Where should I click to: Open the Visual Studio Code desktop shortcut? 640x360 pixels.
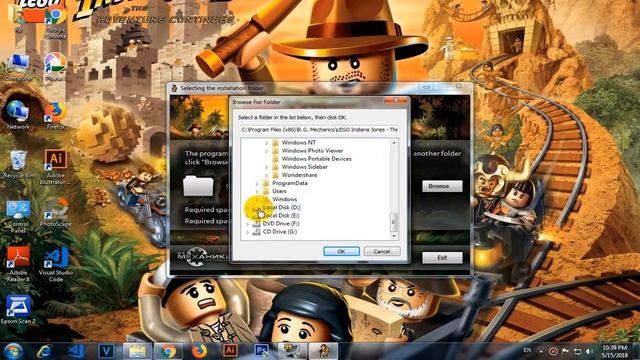[56, 264]
